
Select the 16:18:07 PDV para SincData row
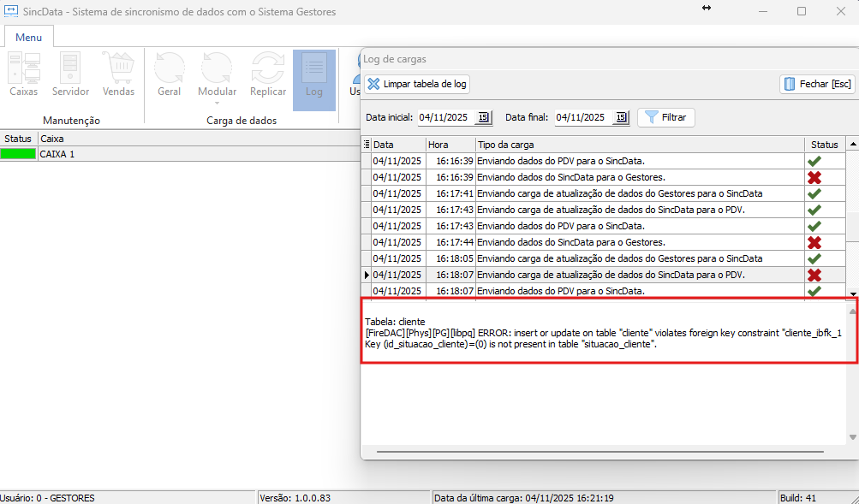604,291
